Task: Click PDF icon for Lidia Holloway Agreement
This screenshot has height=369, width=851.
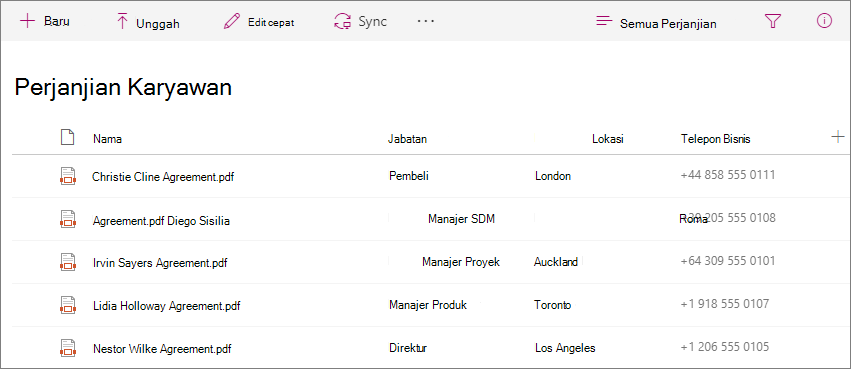Action: pyautogui.click(x=67, y=305)
